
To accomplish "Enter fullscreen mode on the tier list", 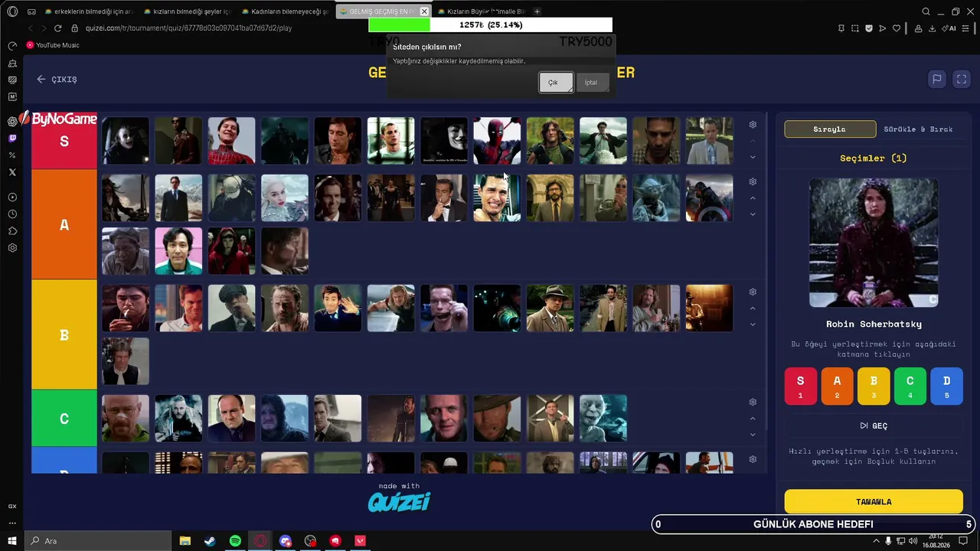I will (x=962, y=79).
